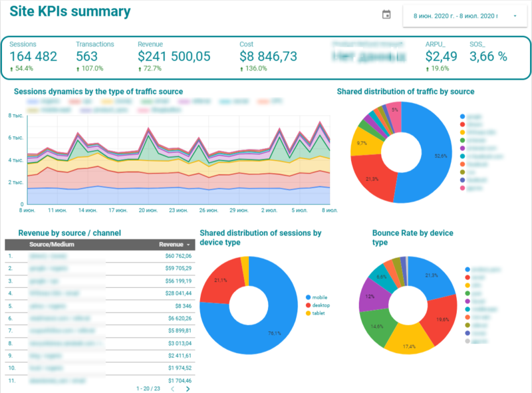Click the calendar icon beside date range
Screen dimensions: 532x393
[x=386, y=15]
